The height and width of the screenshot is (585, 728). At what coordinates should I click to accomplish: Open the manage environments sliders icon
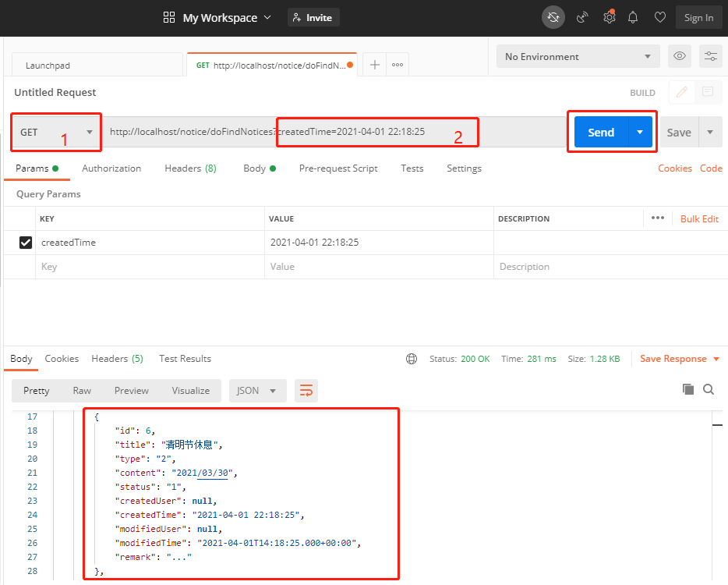tap(710, 56)
